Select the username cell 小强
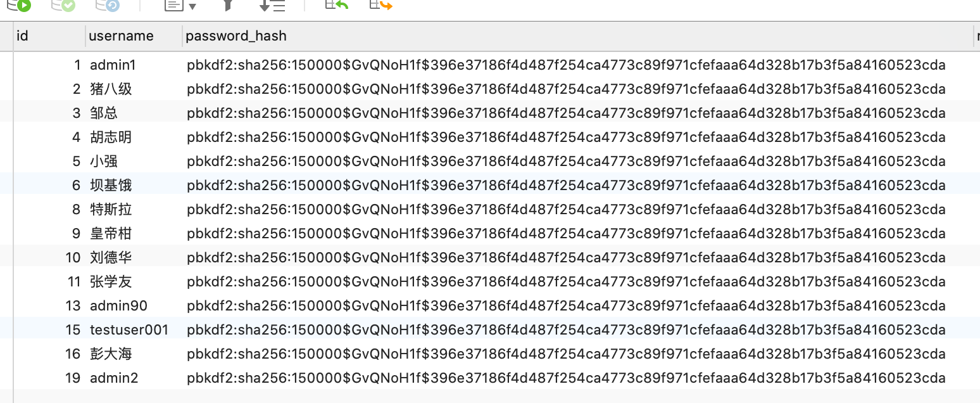980x403 pixels. (x=134, y=161)
